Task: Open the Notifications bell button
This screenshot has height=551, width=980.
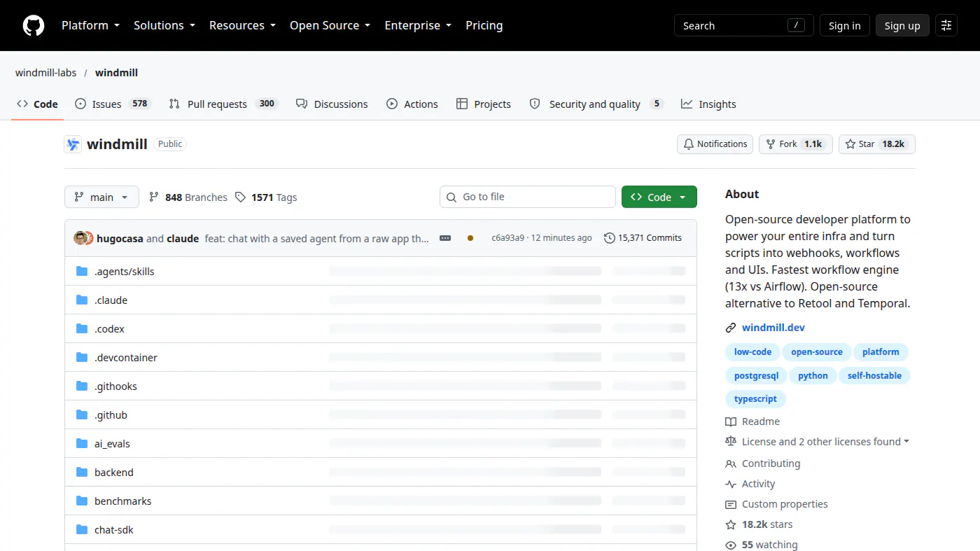Action: [x=715, y=144]
